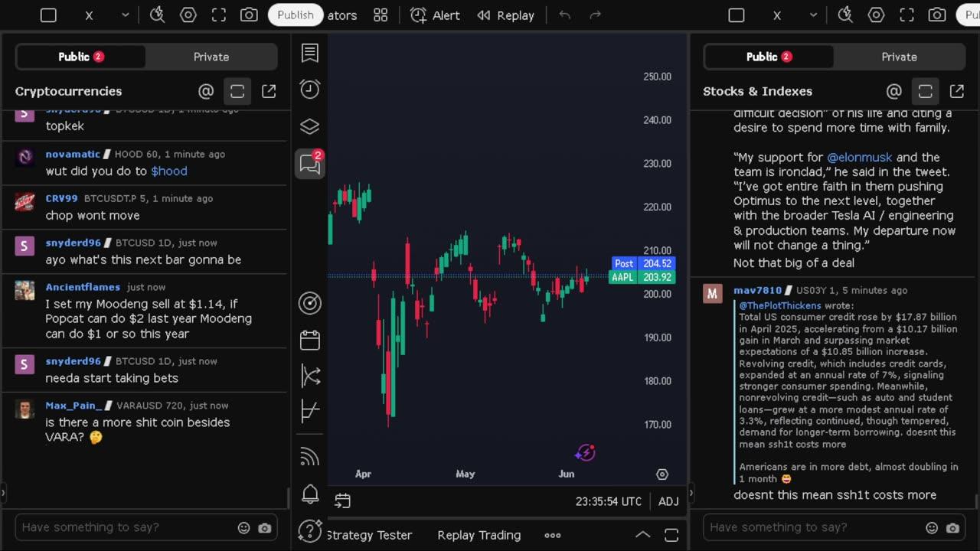Viewport: 980px width, 551px height.
Task: Open the notifications bell icon in sidebar
Action: [x=309, y=494]
